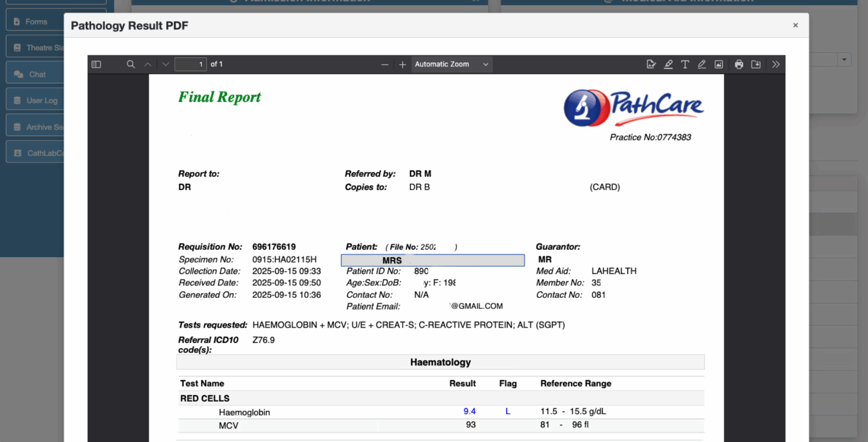
Task: Select the highlight tool
Action: pyautogui.click(x=668, y=64)
